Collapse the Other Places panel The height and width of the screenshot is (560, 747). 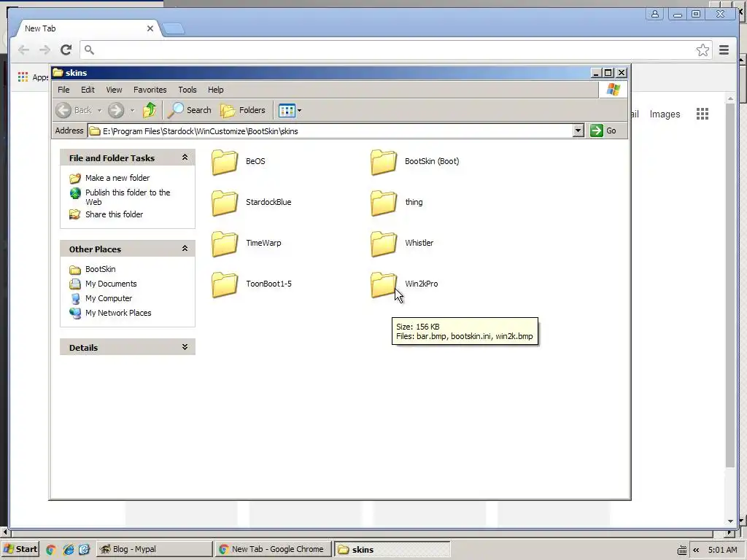(185, 249)
